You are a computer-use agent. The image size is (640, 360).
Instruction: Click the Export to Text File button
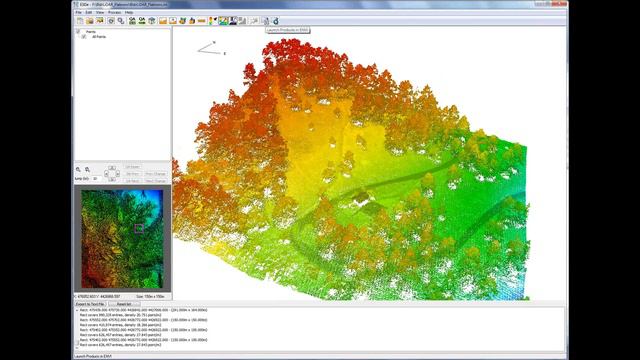click(90, 304)
